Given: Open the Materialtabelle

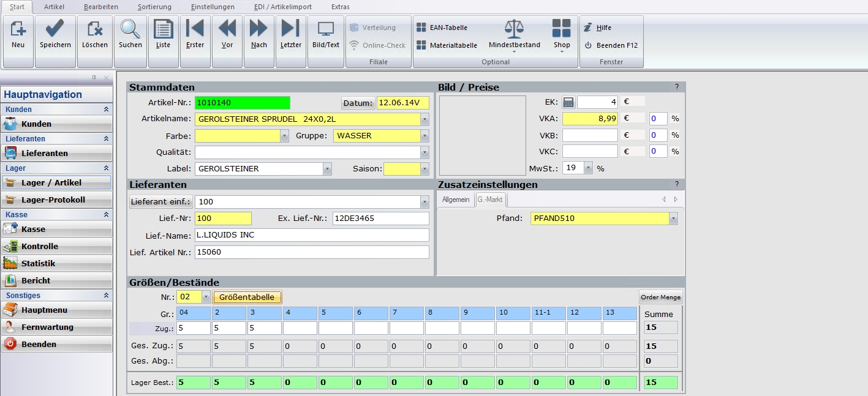Looking at the screenshot, I should tap(447, 45).
